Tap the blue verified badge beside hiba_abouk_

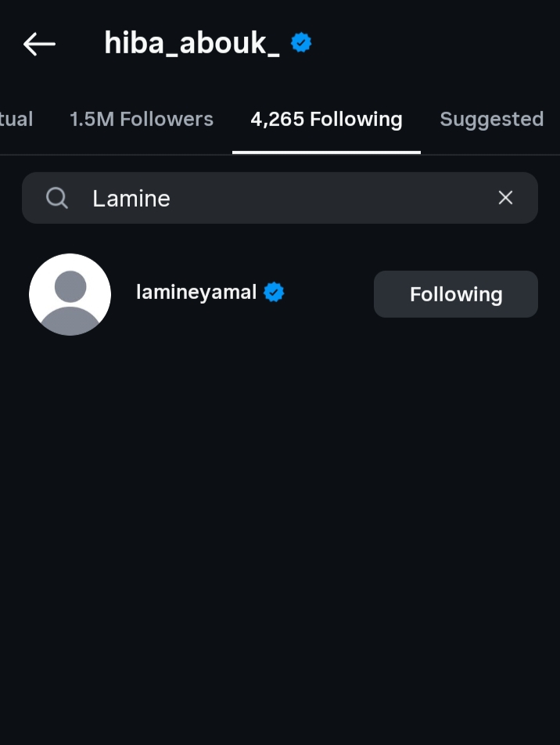point(301,43)
